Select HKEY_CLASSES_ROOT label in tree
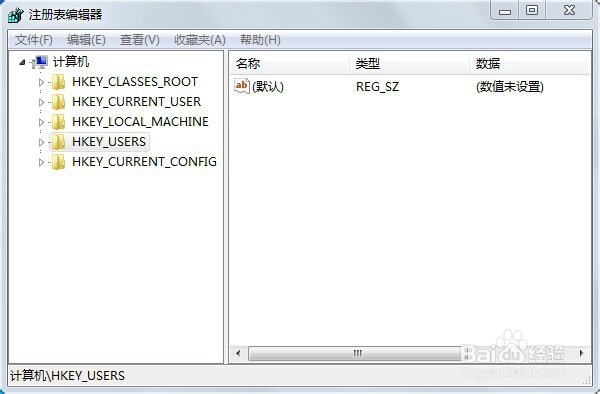The height and width of the screenshot is (394, 600). point(135,82)
